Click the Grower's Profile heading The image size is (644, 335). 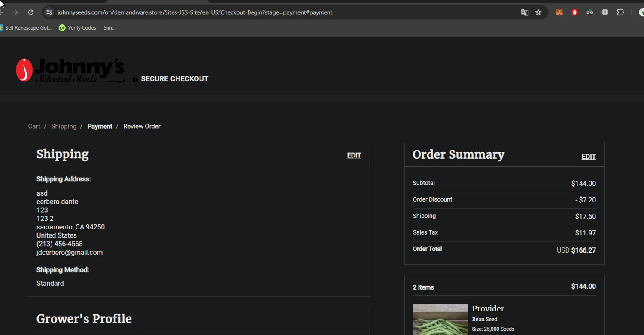pyautogui.click(x=84, y=319)
